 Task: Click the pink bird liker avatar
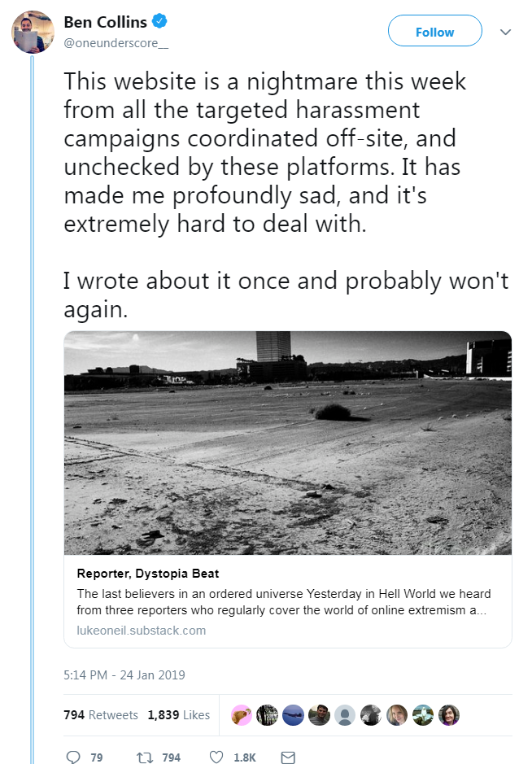tap(241, 715)
